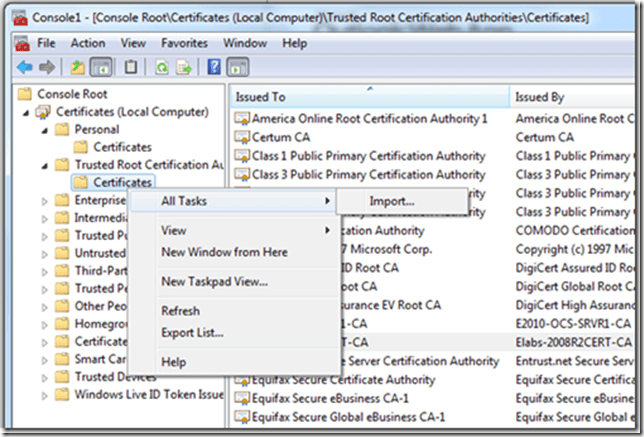Click the Up One Level folder icon
The image size is (644, 437).
coord(77,67)
